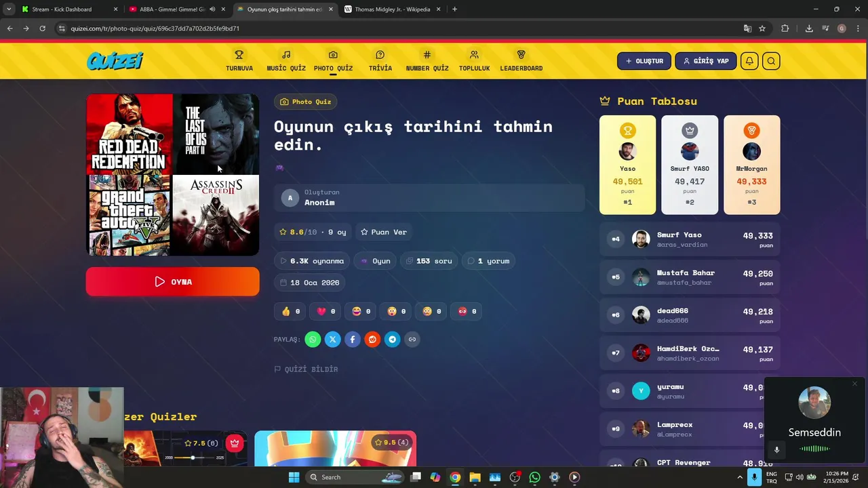Viewport: 868px width, 488px height.
Task: Click the Giriş Yap login button
Action: tap(705, 61)
